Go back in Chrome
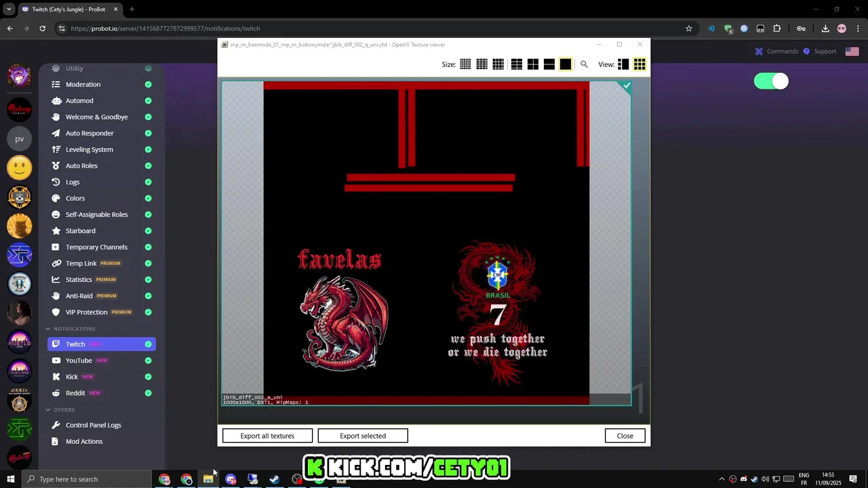 pyautogui.click(x=10, y=28)
